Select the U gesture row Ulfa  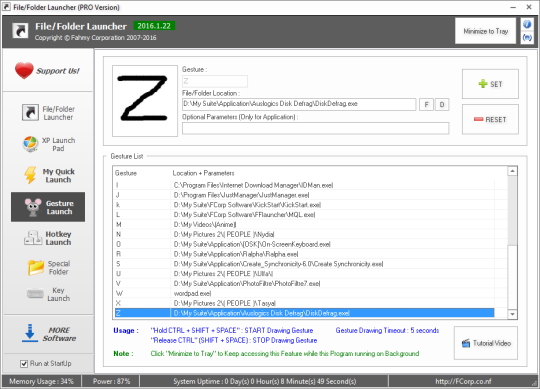pos(304,274)
